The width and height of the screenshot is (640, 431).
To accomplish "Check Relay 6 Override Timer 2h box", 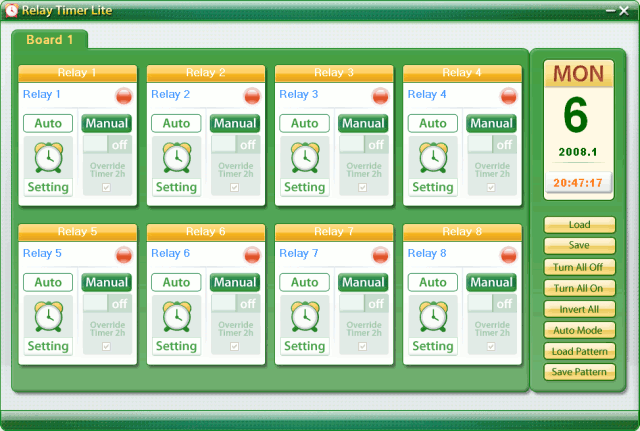I will point(234,347).
